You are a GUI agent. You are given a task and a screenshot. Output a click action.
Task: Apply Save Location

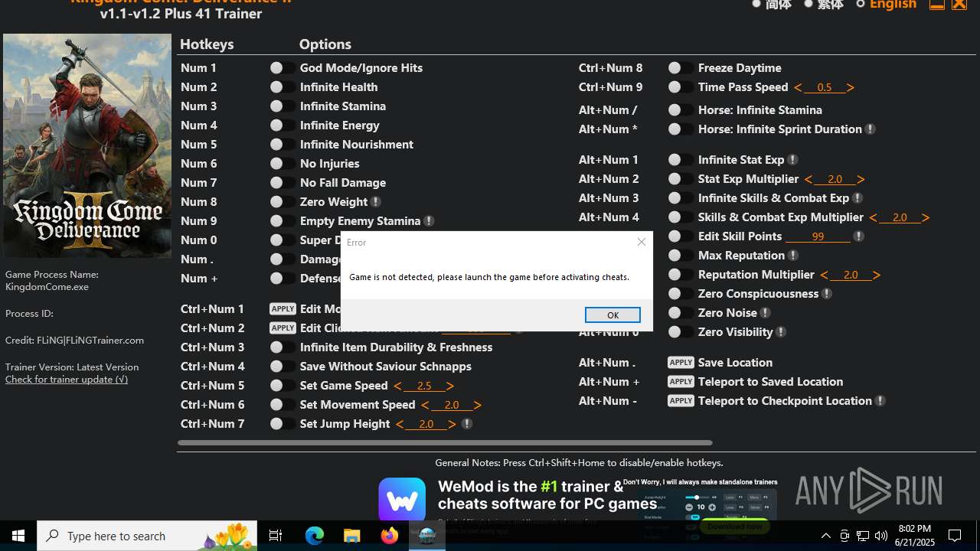pyautogui.click(x=681, y=363)
